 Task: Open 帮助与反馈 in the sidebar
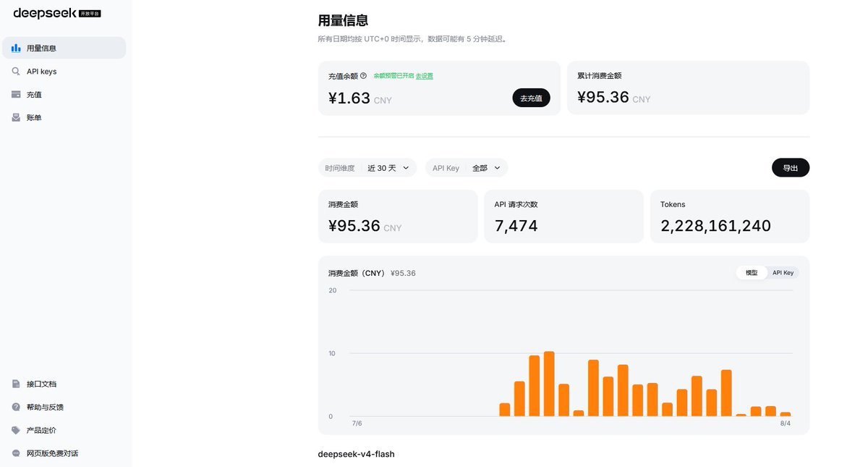[x=64, y=407]
